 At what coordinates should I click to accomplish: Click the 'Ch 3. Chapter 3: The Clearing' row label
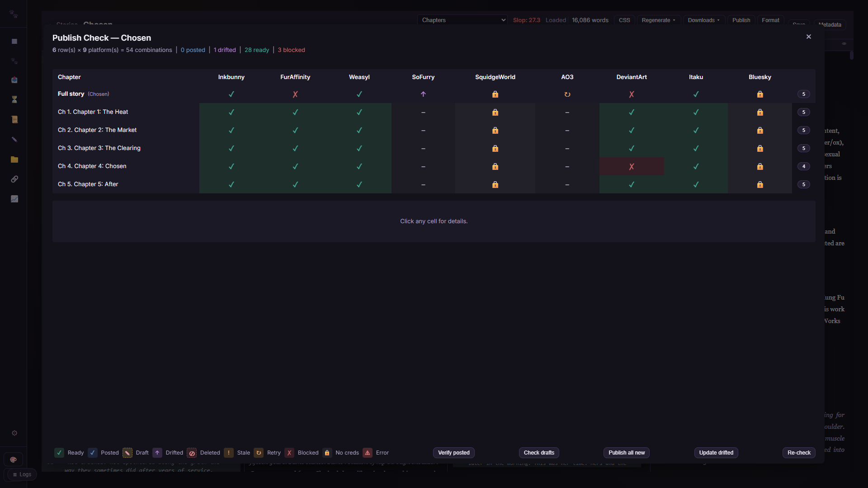(99, 148)
